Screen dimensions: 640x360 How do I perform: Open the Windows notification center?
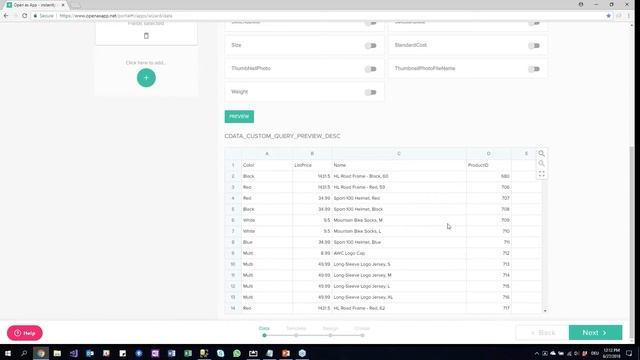(629, 353)
